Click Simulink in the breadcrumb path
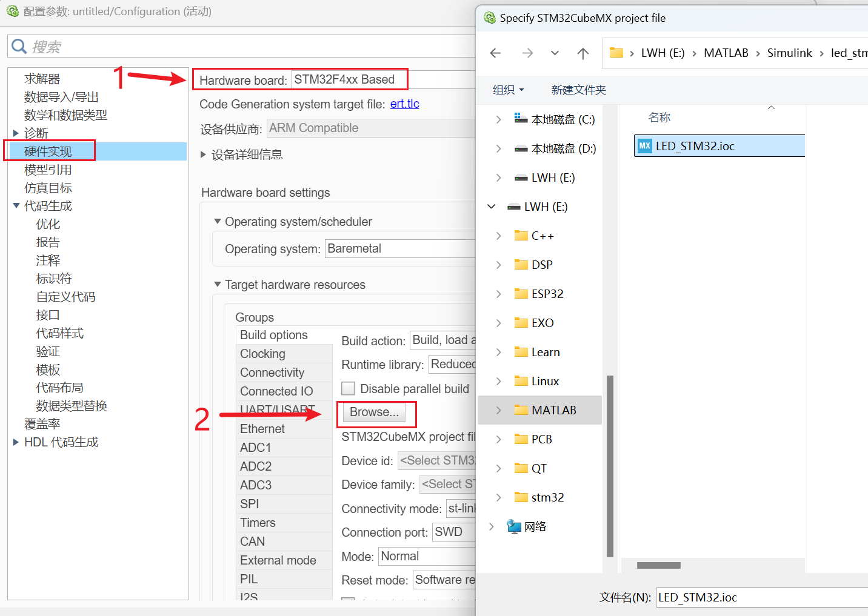 tap(789, 53)
